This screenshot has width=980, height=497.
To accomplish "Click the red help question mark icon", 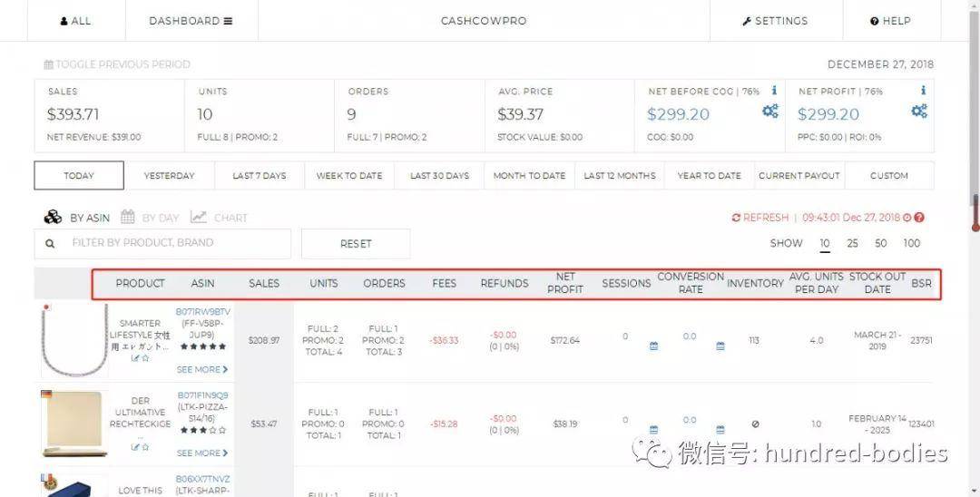I will pyautogui.click(x=919, y=218).
